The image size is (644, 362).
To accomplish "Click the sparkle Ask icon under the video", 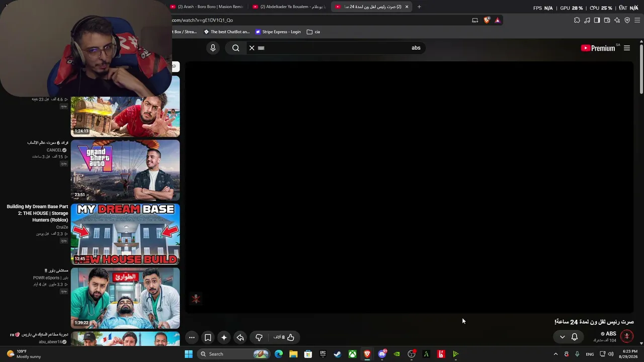I will click(x=224, y=337).
